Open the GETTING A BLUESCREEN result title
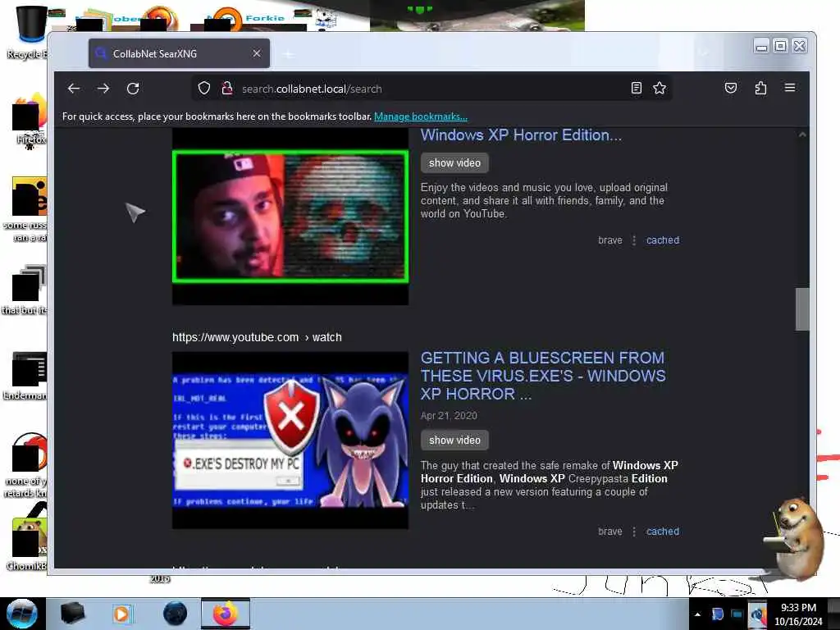 [x=543, y=376]
